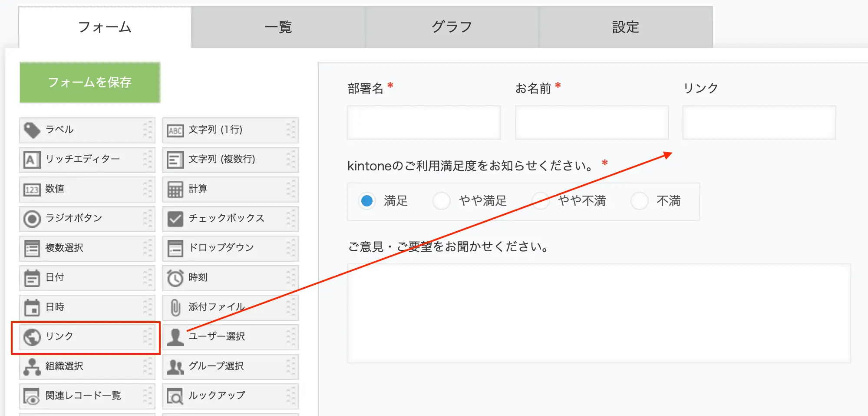Viewport: 868px width, 416px height.
Task: Select the Rich Editor field icon
Action: [32, 160]
